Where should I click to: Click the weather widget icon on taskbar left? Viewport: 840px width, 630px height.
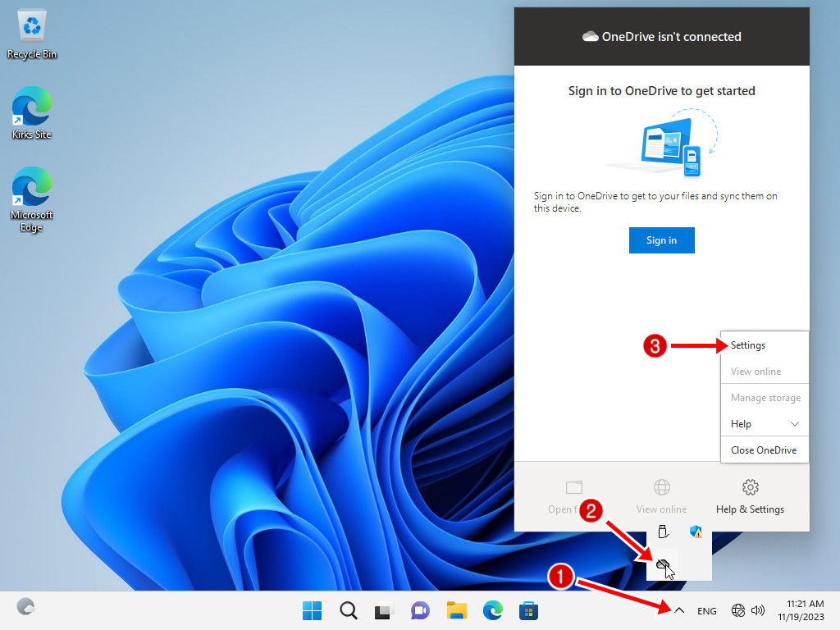click(x=25, y=606)
